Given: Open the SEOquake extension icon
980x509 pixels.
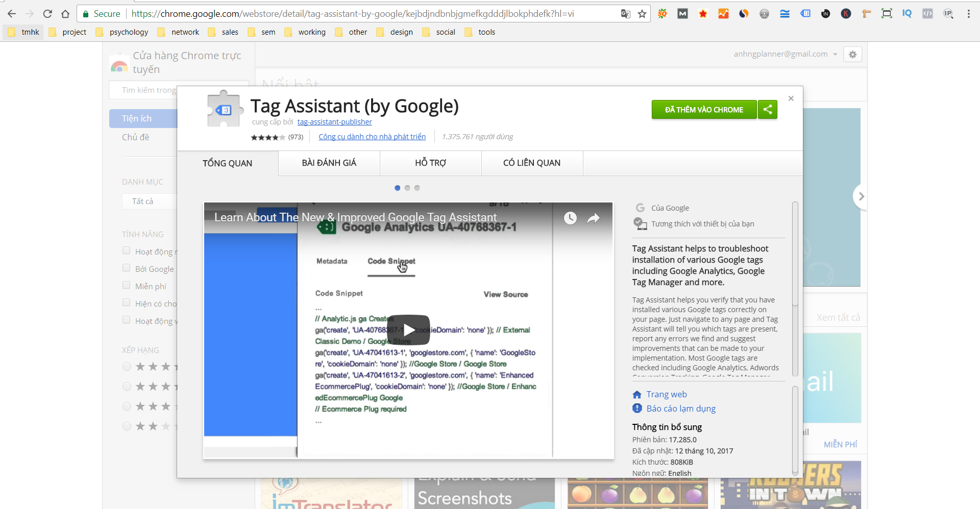Looking at the screenshot, I should (663, 14).
